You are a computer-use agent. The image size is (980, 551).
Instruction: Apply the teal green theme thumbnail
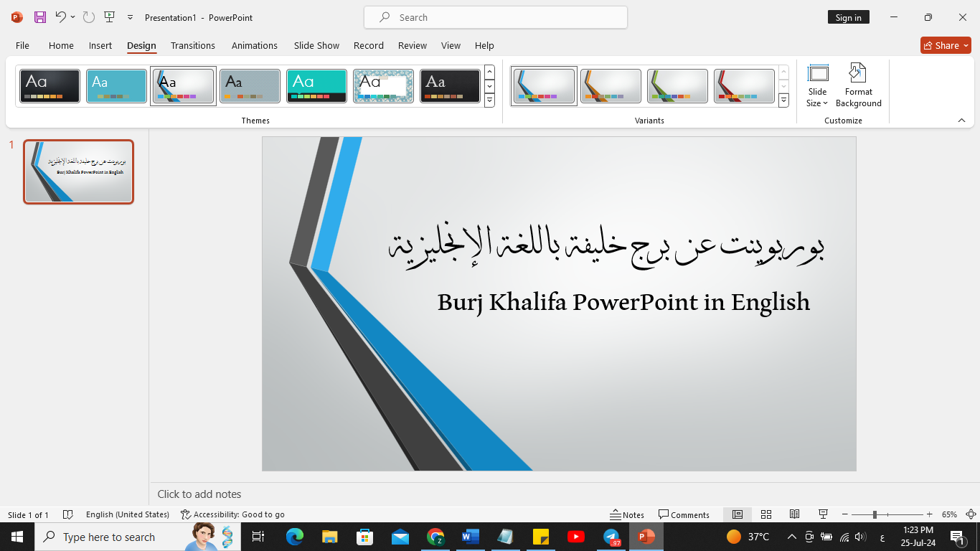pyautogui.click(x=316, y=86)
